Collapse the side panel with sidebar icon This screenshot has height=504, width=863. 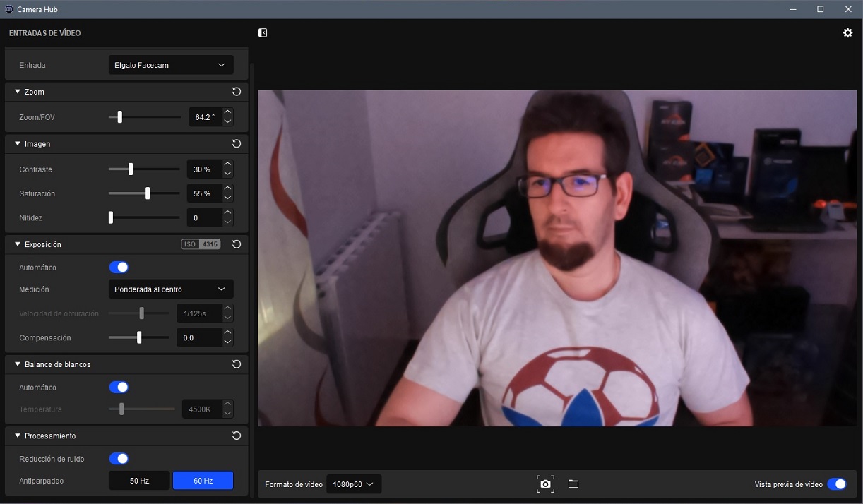point(263,33)
